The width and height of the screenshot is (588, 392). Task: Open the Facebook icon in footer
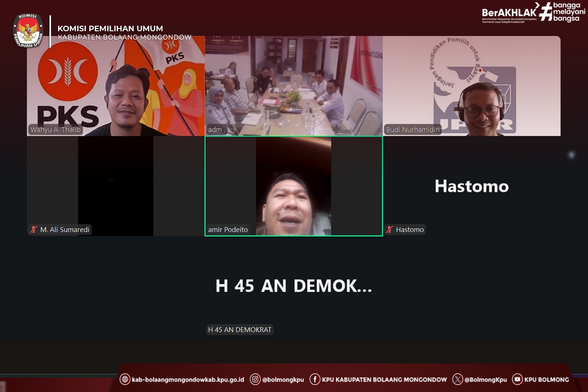315,379
